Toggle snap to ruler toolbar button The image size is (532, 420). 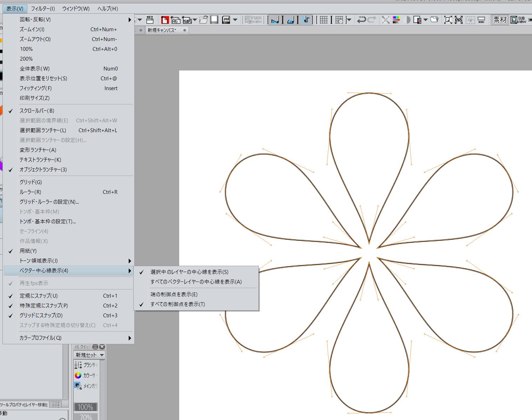(275, 20)
